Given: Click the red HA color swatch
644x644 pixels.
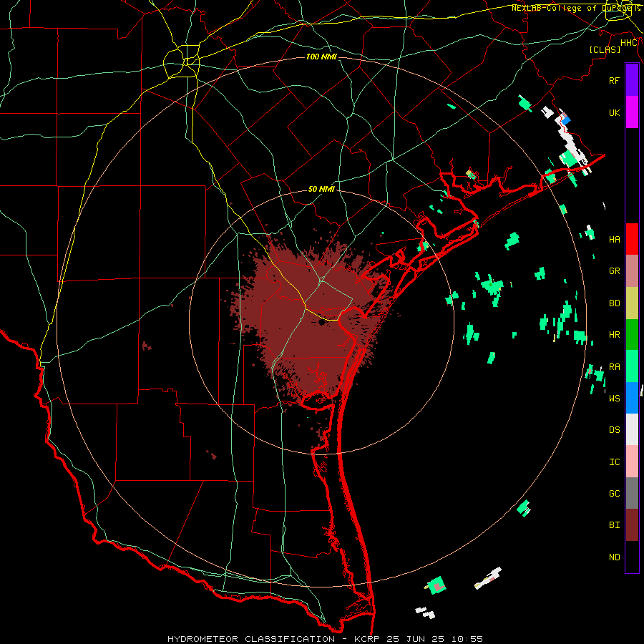Looking at the screenshot, I should [x=632, y=239].
